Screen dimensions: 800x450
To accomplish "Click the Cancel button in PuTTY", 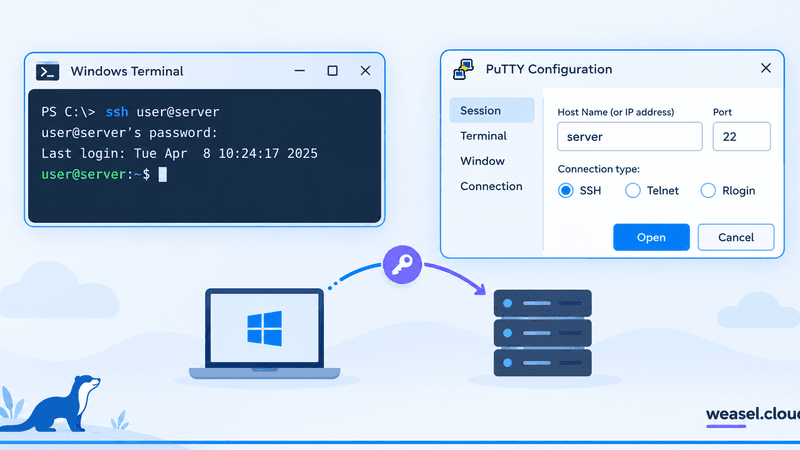I will (736, 237).
